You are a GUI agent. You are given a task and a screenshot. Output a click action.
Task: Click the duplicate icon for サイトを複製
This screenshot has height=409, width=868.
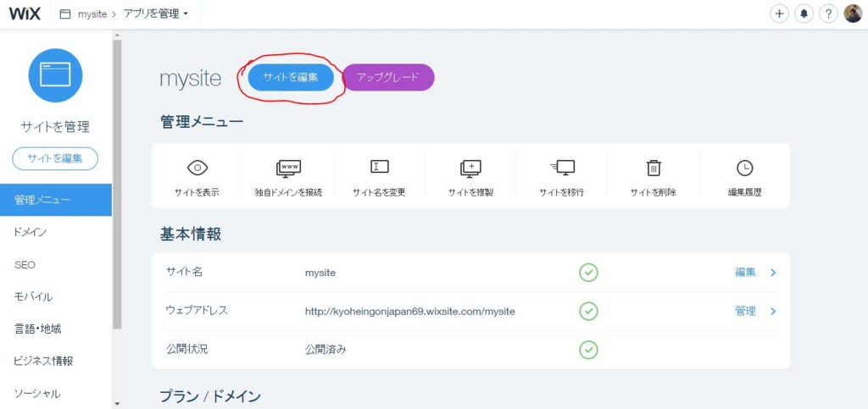(x=470, y=168)
